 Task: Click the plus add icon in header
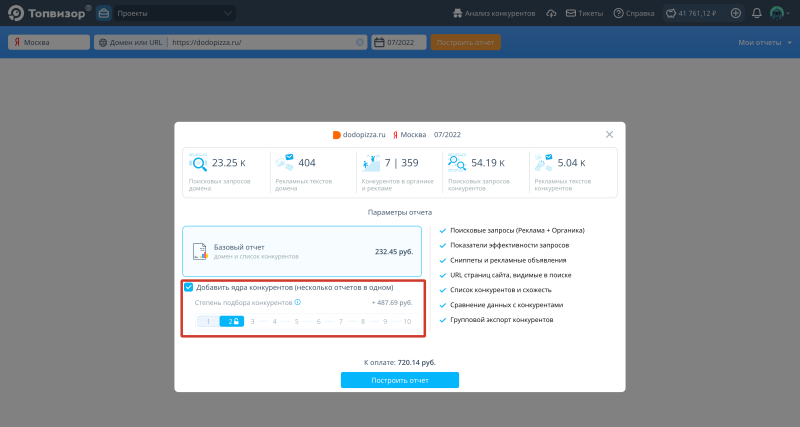(736, 13)
